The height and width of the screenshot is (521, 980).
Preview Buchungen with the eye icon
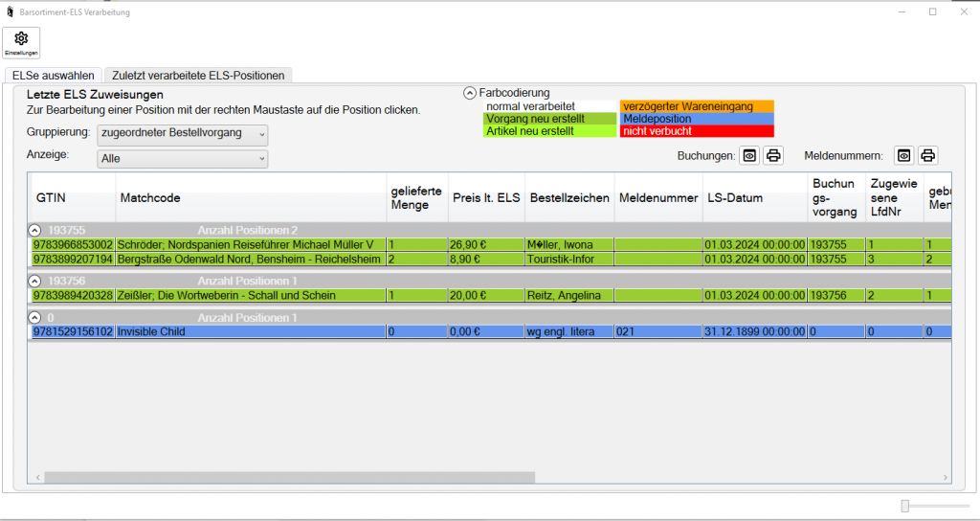tap(750, 155)
